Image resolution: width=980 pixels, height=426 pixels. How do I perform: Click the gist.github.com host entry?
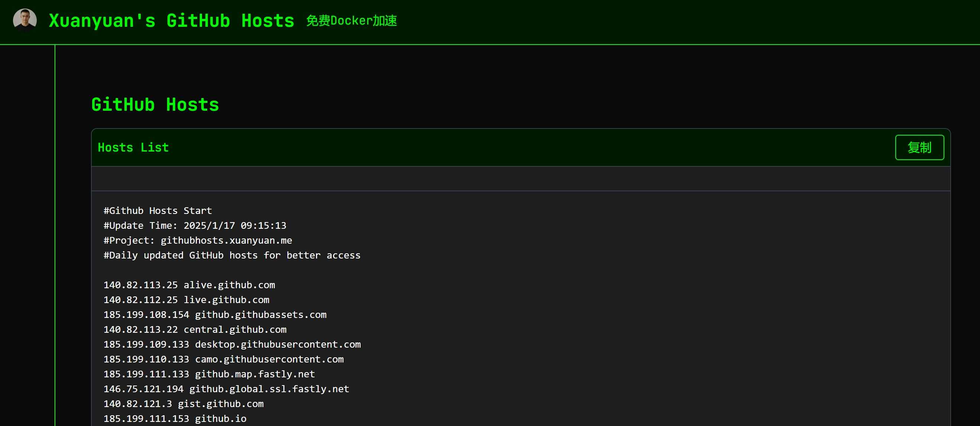tap(183, 404)
